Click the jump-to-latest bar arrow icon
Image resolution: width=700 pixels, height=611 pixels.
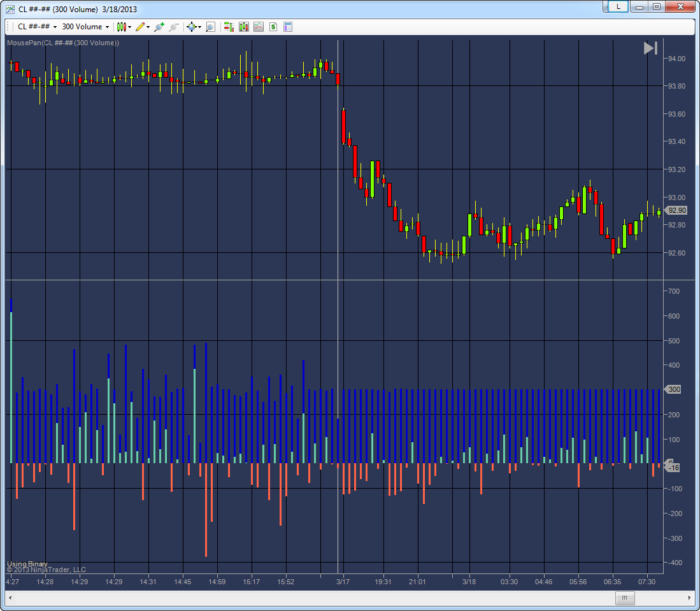pos(650,48)
